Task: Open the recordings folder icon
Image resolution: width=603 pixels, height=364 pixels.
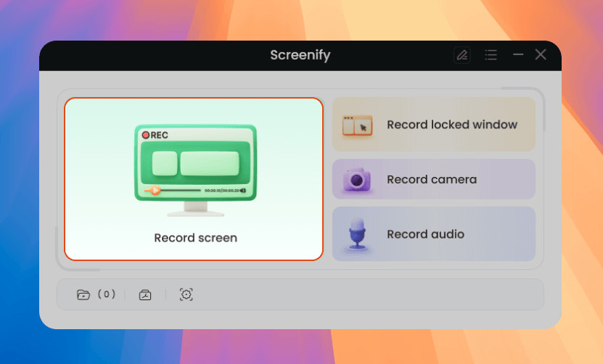Action: 83,294
